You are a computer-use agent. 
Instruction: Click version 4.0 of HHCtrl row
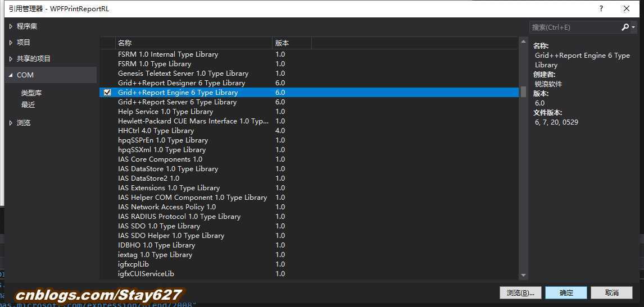click(280, 131)
